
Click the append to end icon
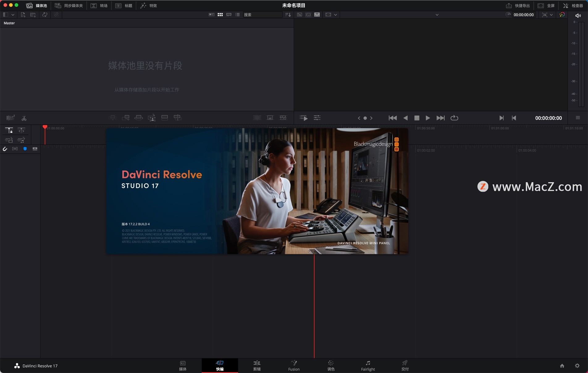[x=126, y=118]
